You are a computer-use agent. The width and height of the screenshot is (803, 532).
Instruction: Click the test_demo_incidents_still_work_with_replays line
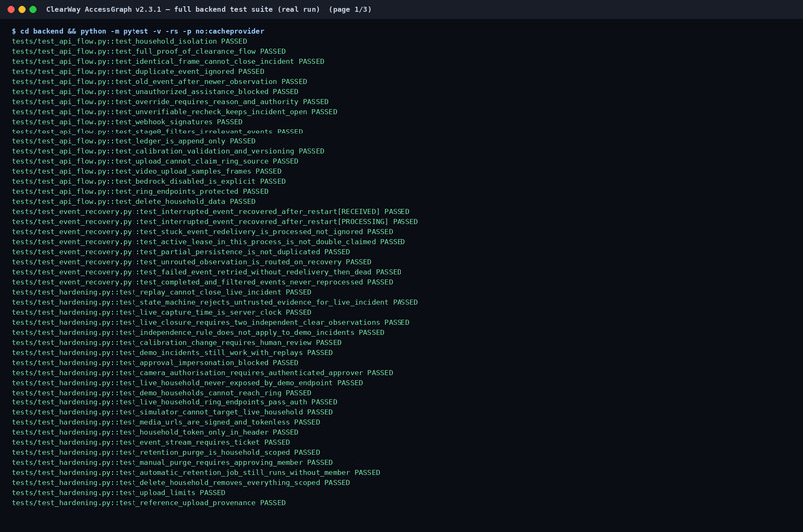click(x=172, y=353)
